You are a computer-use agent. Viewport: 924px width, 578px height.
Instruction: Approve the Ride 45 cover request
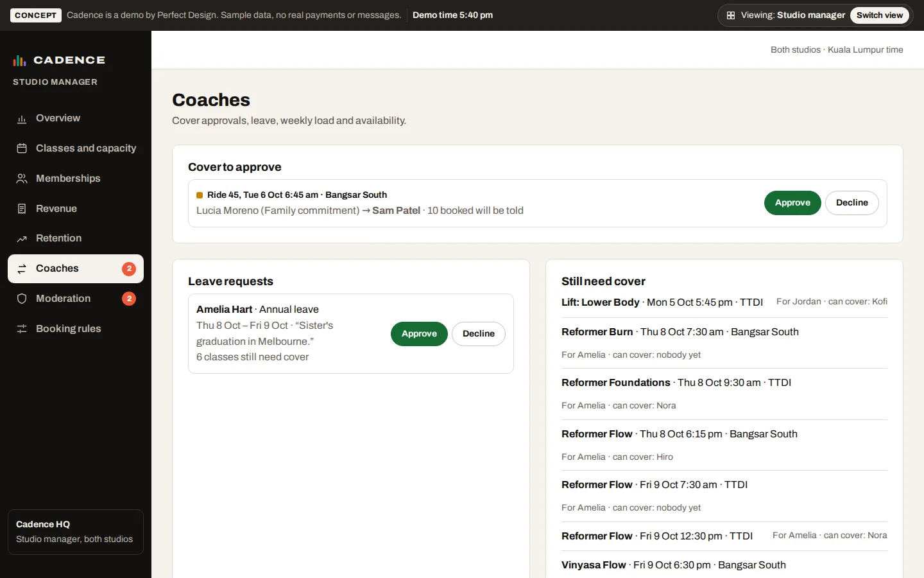pos(792,203)
